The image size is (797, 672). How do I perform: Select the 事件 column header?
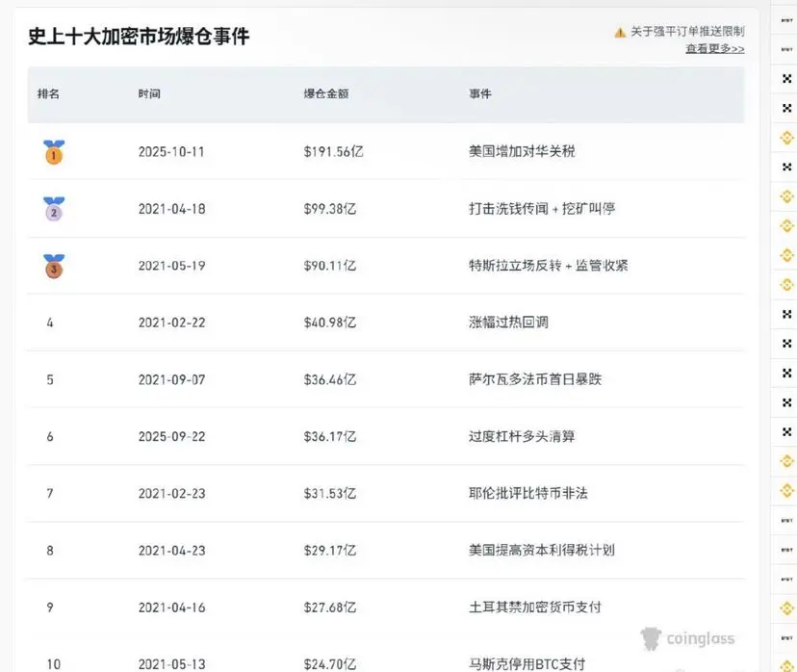point(480,93)
